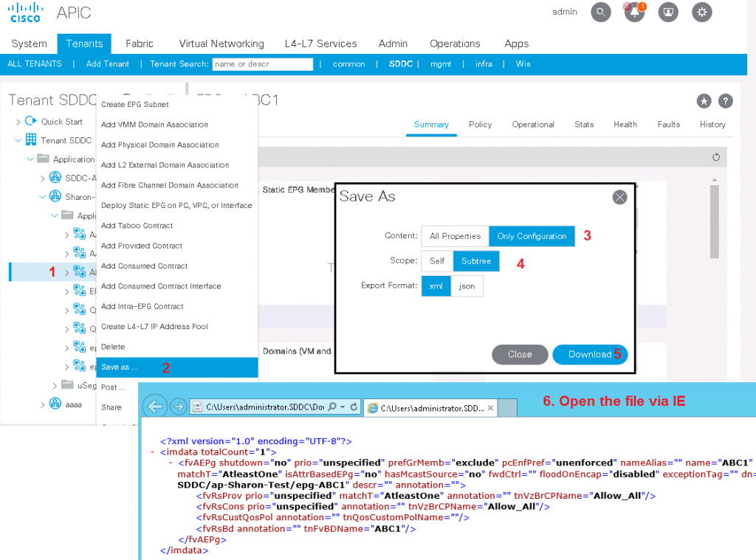Click the Close button in Save As
Viewport: 756px width, 560px height.
pyautogui.click(x=520, y=355)
